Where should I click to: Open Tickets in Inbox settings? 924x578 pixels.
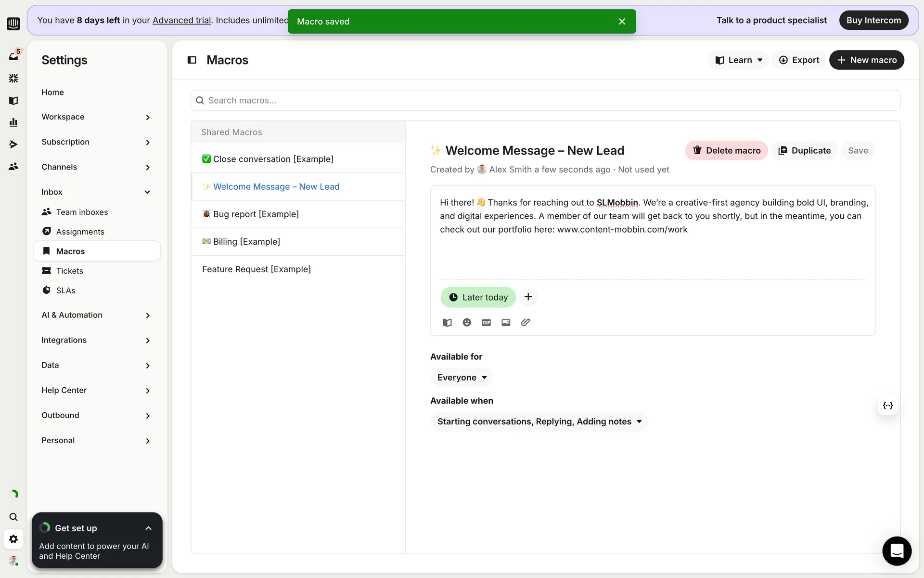coord(69,271)
